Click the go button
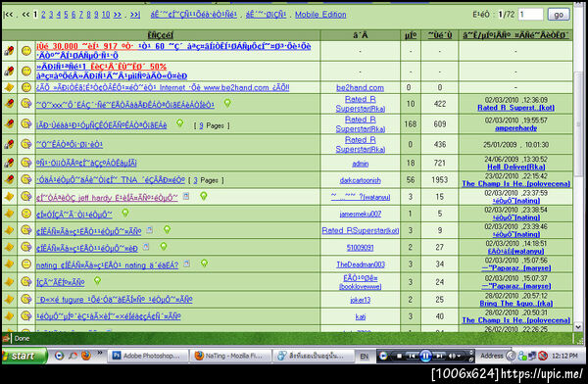 (559, 15)
